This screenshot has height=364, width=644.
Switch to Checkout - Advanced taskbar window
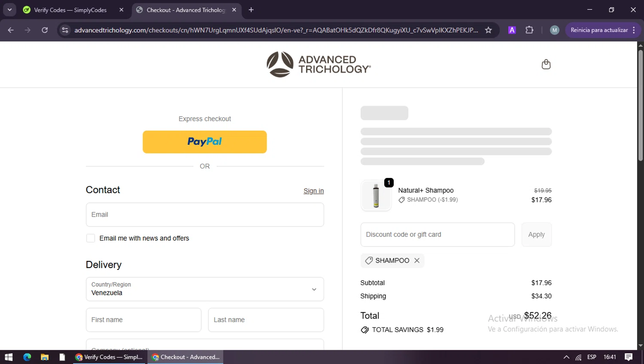pyautogui.click(x=185, y=357)
